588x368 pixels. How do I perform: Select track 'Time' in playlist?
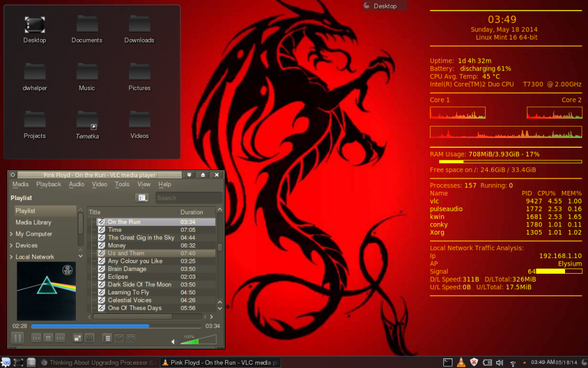pos(156,230)
